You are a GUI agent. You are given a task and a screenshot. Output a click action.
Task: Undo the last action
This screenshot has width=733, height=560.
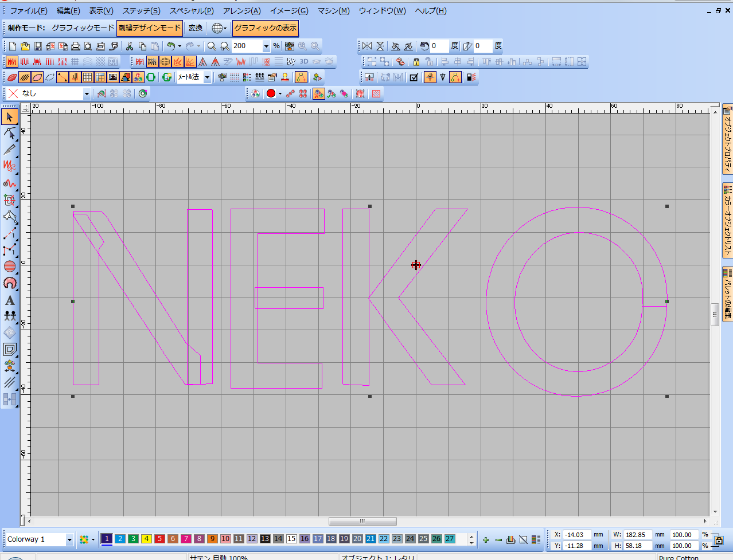171,46
